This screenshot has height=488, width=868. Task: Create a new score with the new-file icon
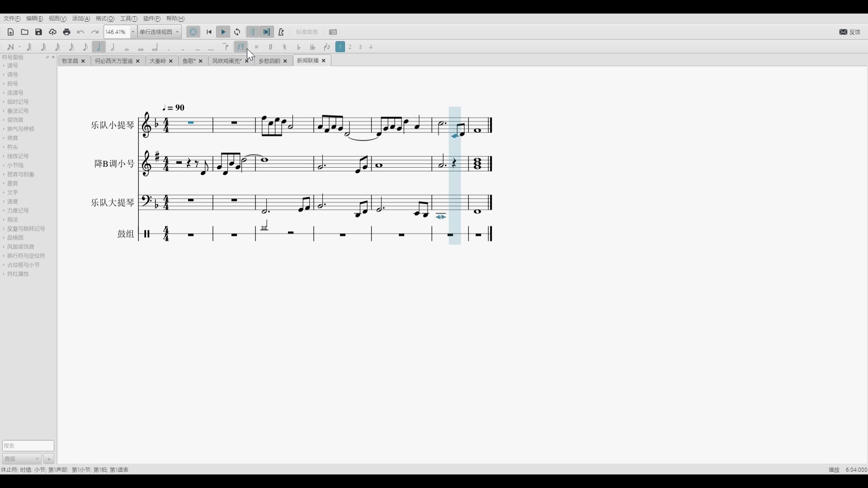coord(10,32)
